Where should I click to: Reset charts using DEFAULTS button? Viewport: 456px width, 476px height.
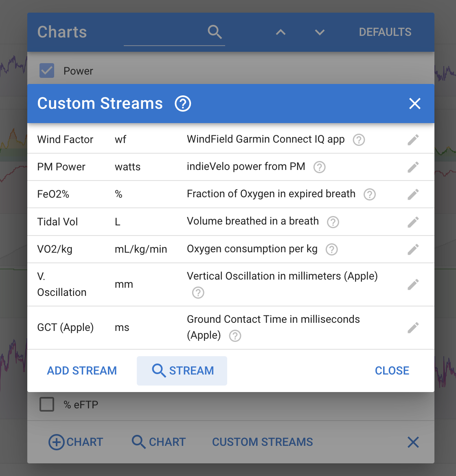tap(385, 32)
